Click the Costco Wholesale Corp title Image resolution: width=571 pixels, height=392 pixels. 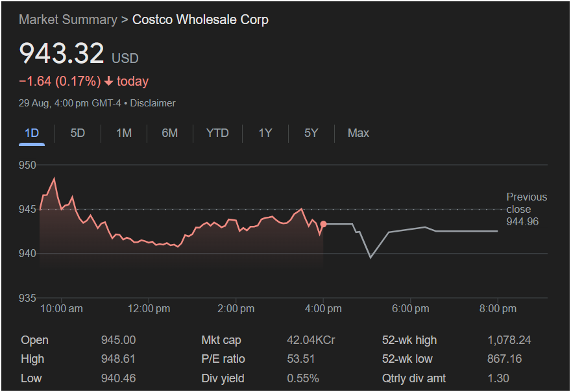click(x=200, y=19)
